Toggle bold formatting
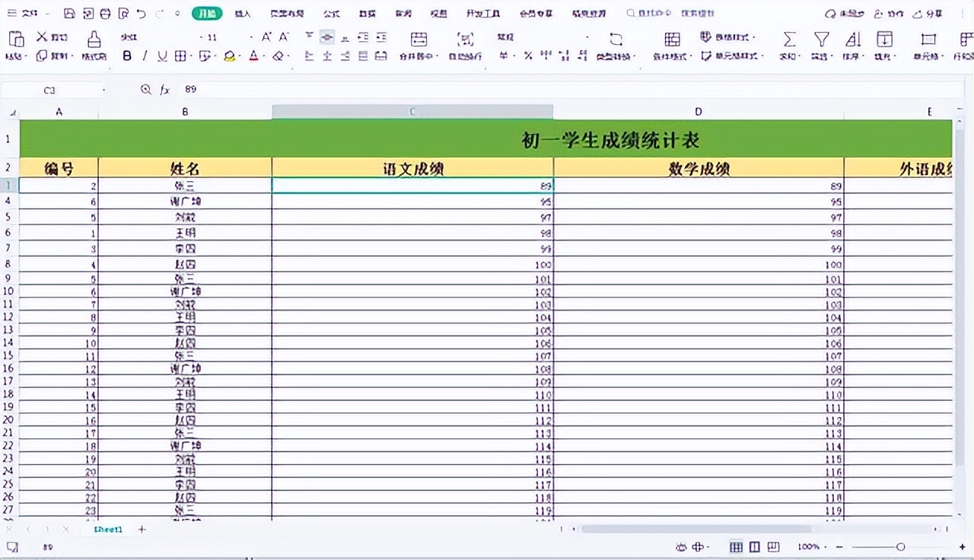Image resolution: width=974 pixels, height=560 pixels. coord(127,56)
